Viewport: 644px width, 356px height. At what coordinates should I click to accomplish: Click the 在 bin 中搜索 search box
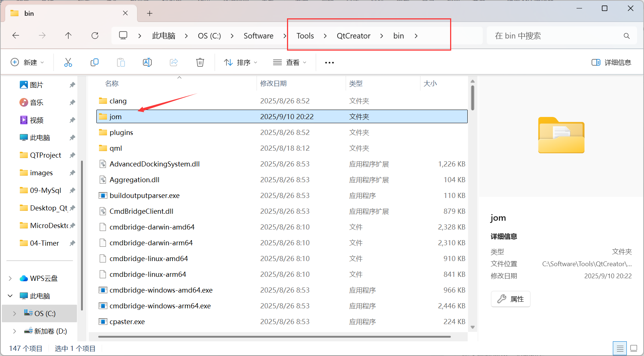click(x=550, y=36)
